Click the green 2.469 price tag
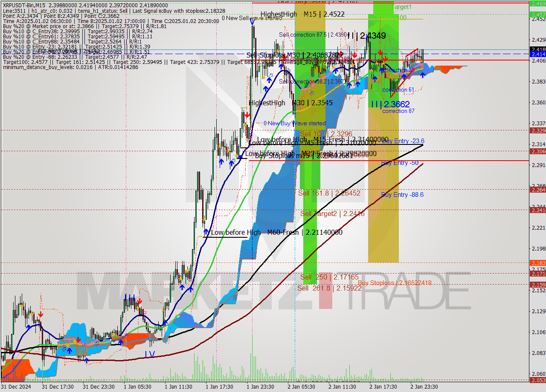Image resolution: width=546 pixels, height=392 pixels. point(537,3)
